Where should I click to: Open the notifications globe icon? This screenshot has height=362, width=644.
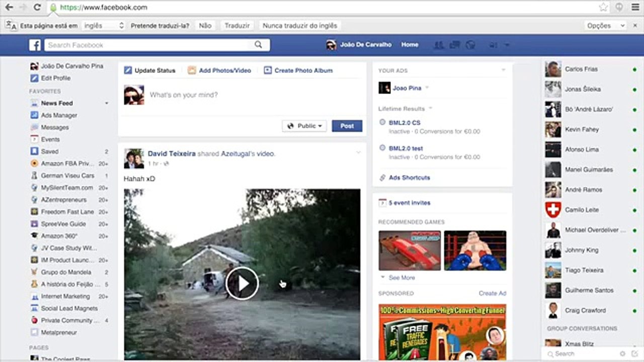point(470,45)
